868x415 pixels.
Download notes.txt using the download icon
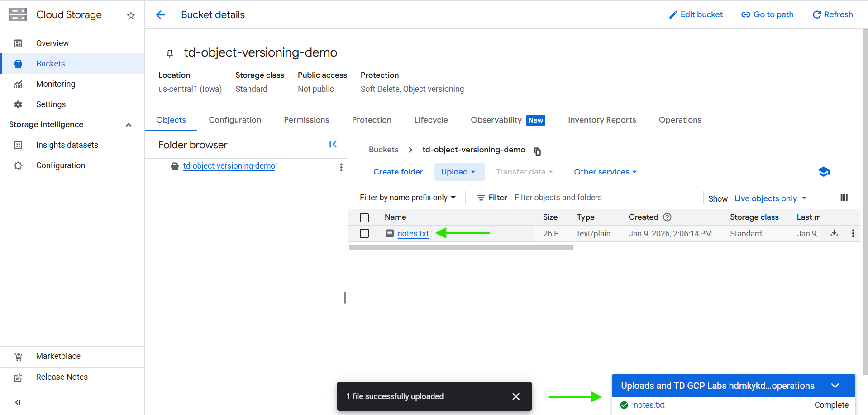[x=834, y=233]
